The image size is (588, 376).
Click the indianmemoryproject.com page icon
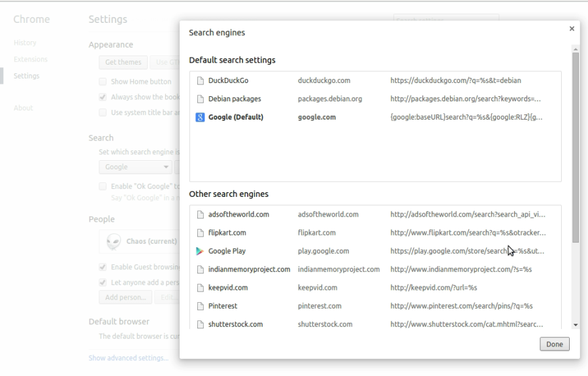(x=201, y=269)
